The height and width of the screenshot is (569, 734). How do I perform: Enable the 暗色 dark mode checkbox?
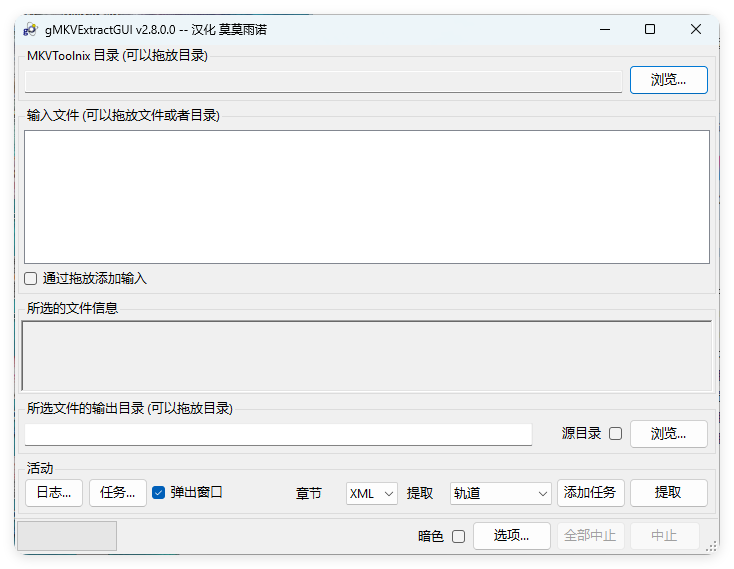tap(458, 536)
